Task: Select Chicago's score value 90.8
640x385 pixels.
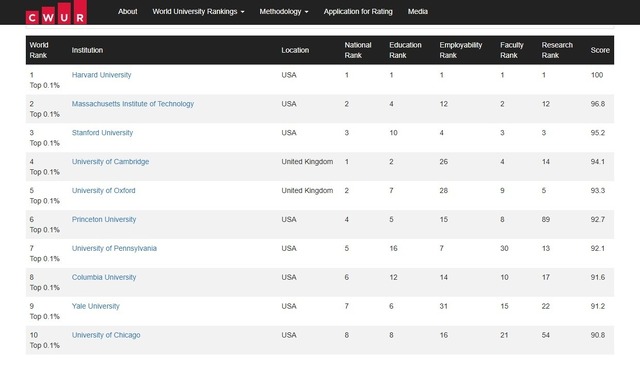Action: click(x=598, y=335)
